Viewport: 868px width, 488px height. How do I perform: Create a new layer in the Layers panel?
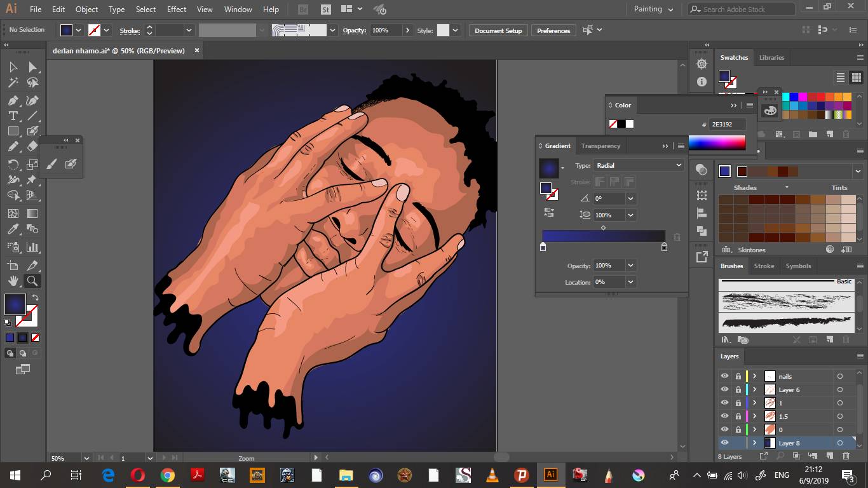pos(831,456)
